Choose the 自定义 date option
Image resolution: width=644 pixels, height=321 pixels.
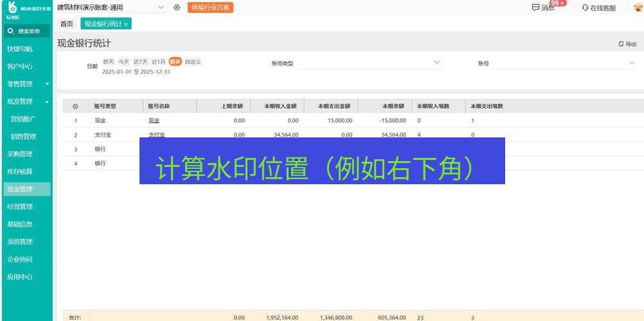click(x=193, y=62)
